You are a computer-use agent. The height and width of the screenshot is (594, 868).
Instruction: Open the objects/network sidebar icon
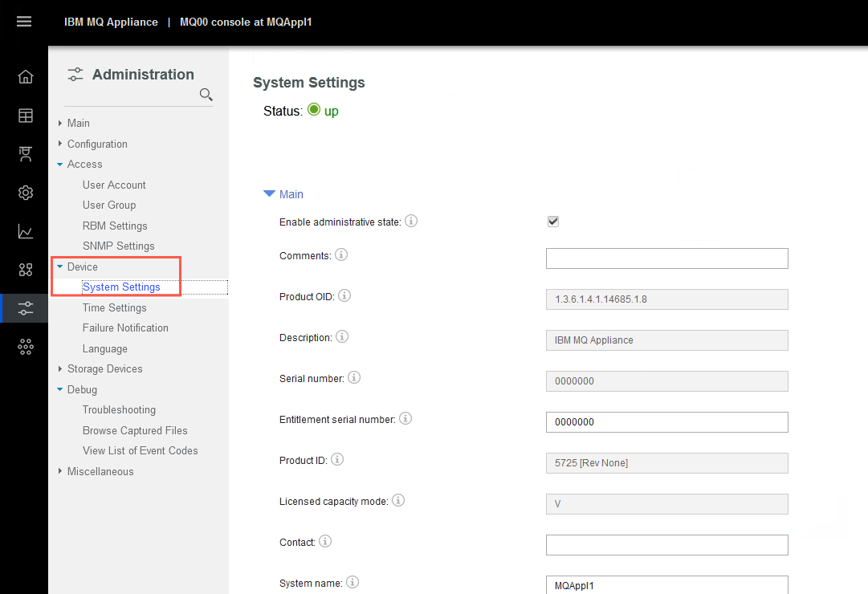(26, 270)
